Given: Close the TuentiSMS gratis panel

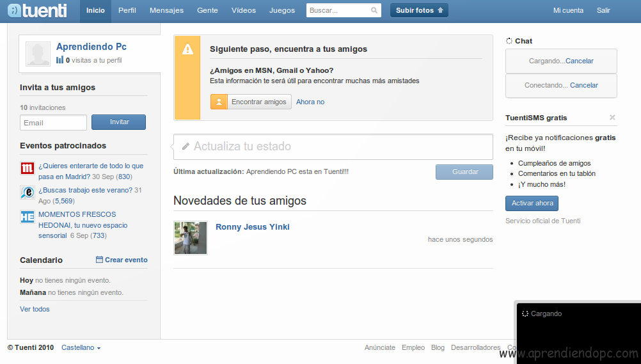Looking at the screenshot, I should 612,118.
